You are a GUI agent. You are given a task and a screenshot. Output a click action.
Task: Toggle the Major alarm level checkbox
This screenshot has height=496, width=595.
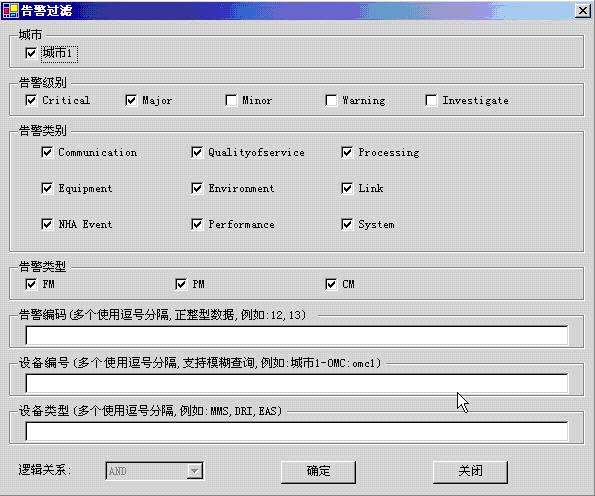131,101
